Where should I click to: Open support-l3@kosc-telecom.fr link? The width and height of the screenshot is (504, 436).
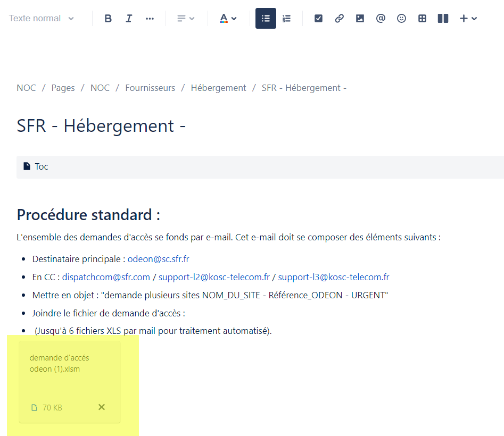(333, 277)
